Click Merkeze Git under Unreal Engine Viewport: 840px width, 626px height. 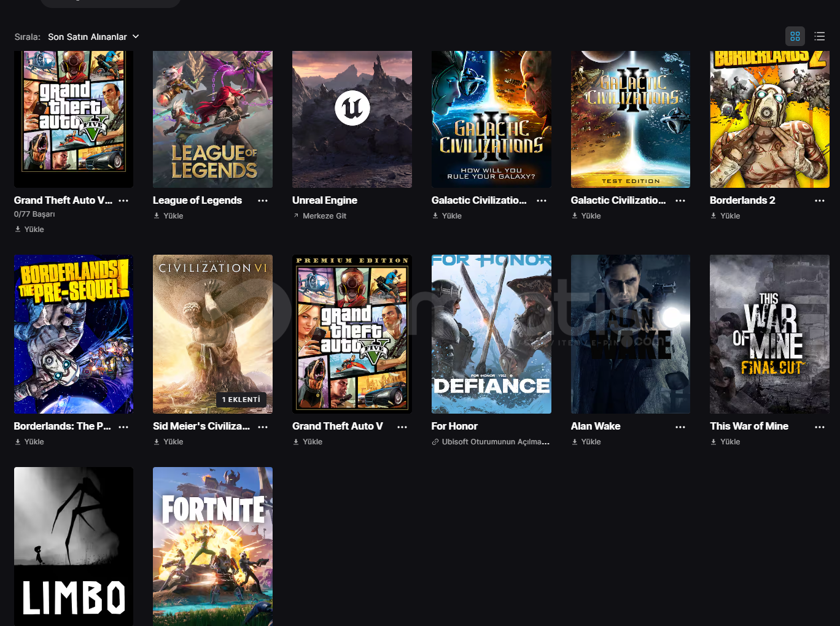click(x=319, y=215)
